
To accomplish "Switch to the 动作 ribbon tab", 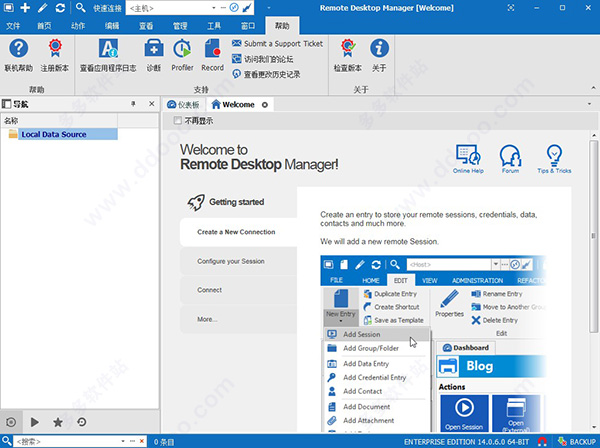I will click(78, 26).
